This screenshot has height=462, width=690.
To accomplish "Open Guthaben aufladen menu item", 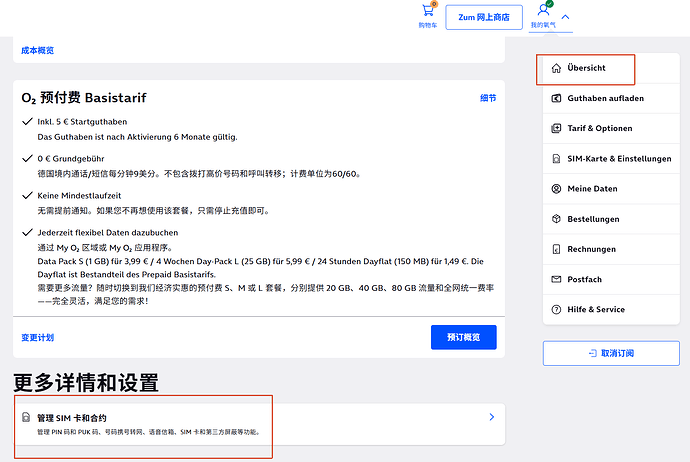I will coord(611,98).
